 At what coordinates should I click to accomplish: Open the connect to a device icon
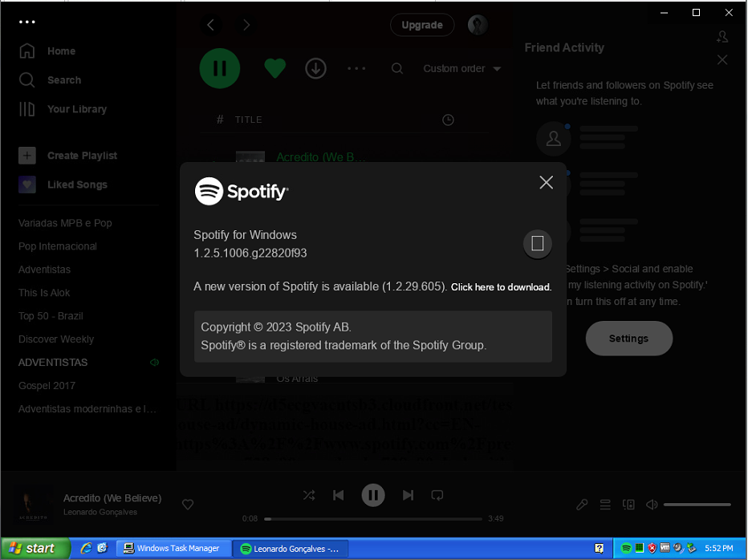628,505
